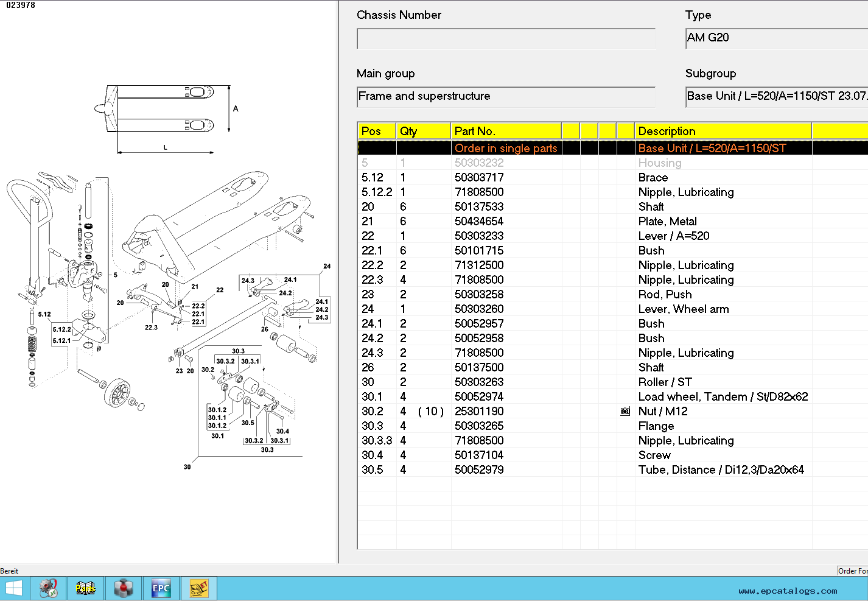Switch to the ET forklift taskbar app

coord(198,588)
